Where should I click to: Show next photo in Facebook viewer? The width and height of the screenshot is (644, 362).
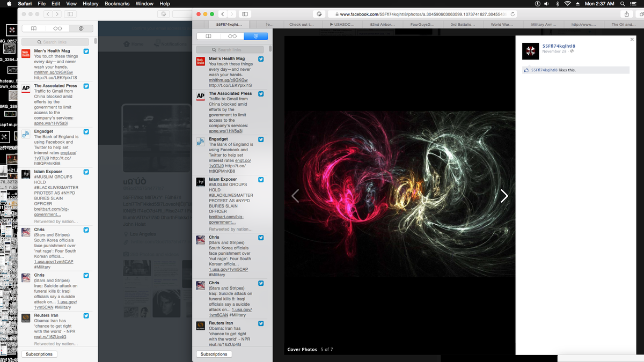click(x=504, y=196)
